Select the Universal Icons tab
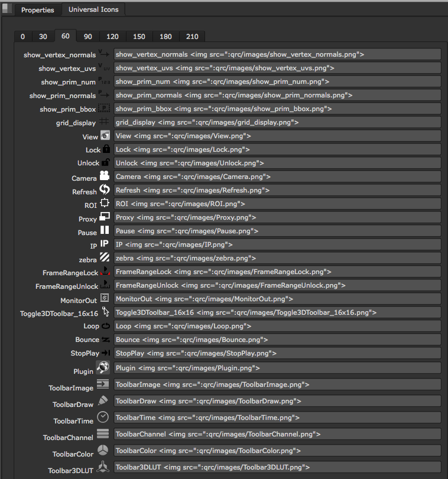448x479 pixels. (93, 9)
